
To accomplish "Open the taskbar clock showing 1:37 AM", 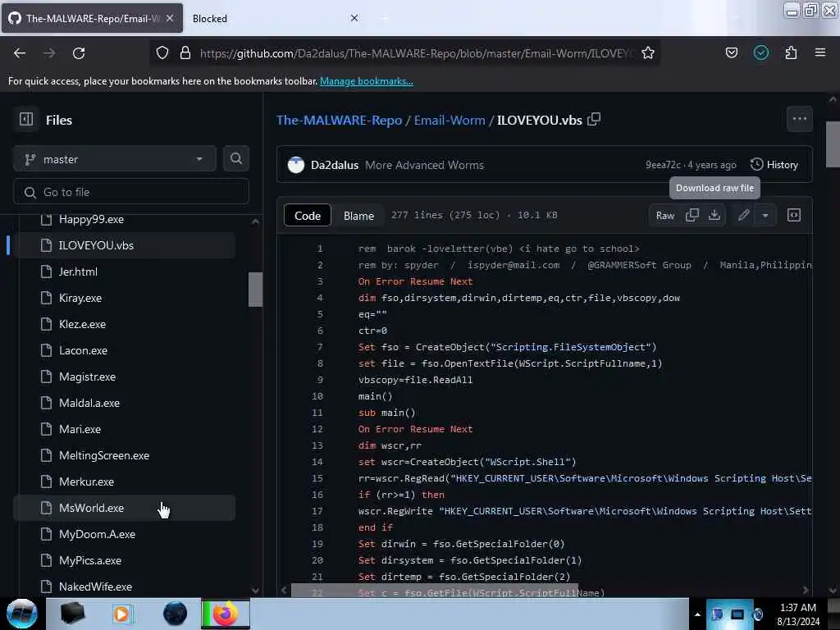I will pyautogui.click(x=798, y=614).
